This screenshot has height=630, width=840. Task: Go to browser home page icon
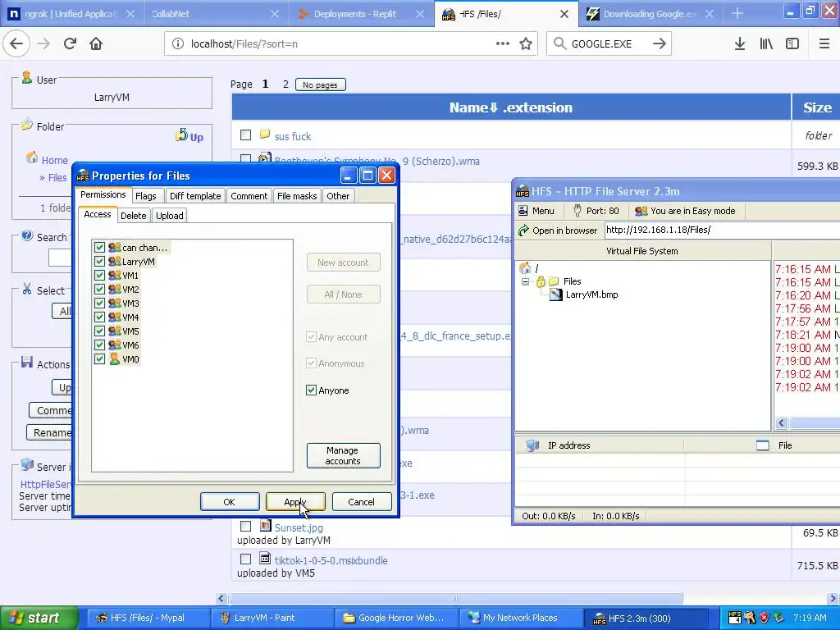pos(96,43)
